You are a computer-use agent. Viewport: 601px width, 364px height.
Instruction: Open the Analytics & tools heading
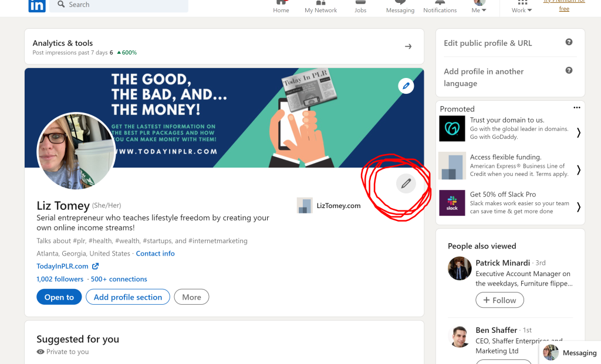pos(62,43)
